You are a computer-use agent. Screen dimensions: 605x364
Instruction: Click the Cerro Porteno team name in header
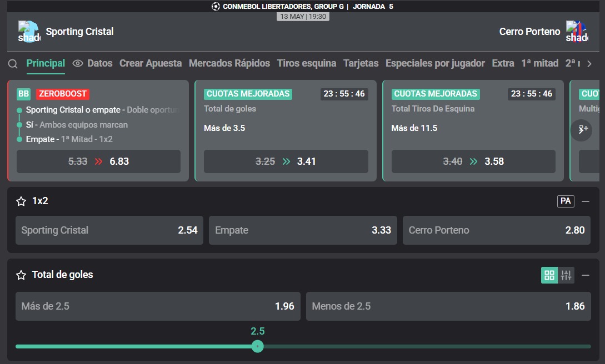point(530,32)
